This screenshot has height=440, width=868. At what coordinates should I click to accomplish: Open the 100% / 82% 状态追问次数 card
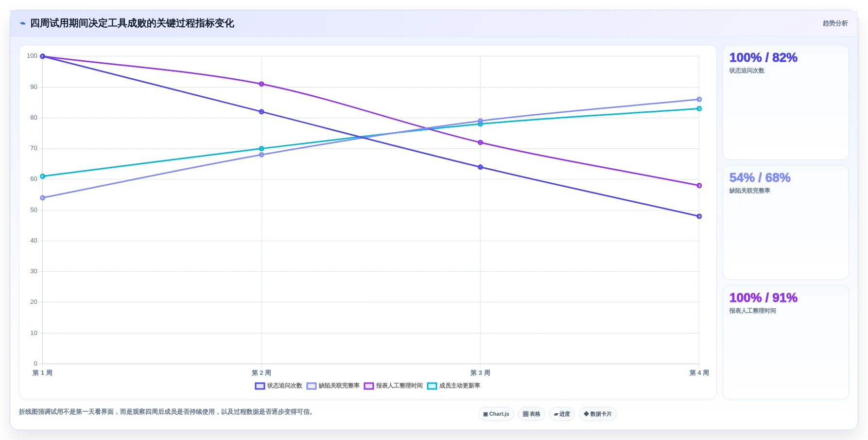(x=786, y=103)
